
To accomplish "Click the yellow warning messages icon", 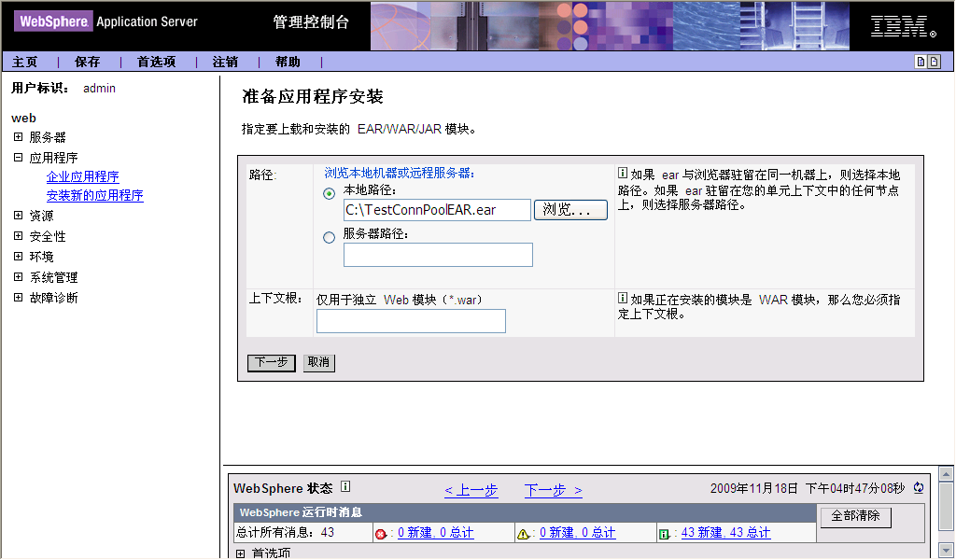I will coord(523,534).
